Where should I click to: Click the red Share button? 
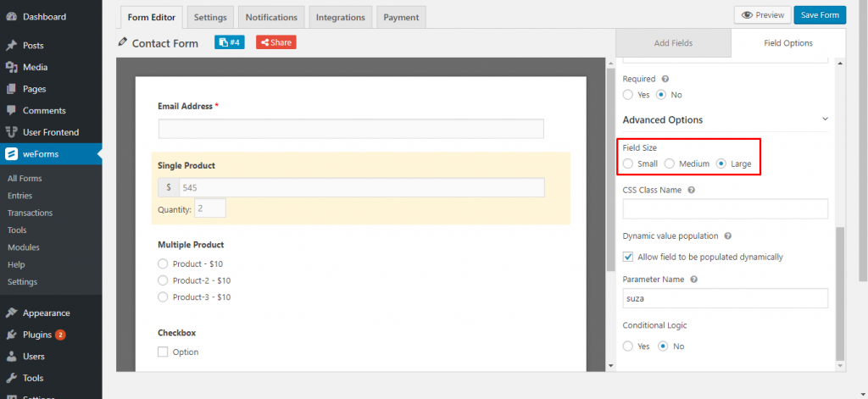(x=275, y=42)
